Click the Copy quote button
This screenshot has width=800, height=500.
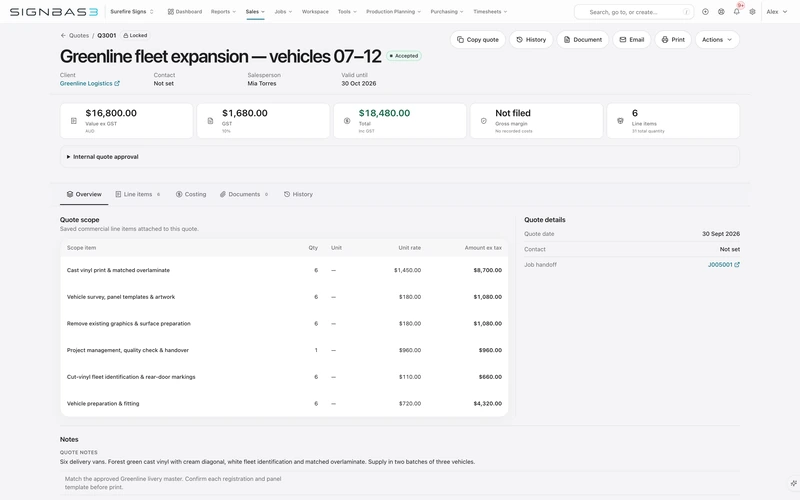coord(478,40)
